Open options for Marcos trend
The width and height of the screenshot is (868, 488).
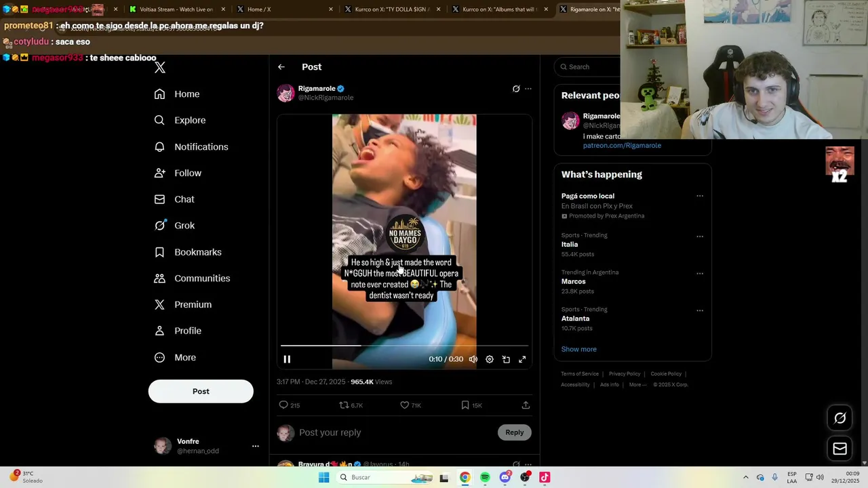pos(700,274)
